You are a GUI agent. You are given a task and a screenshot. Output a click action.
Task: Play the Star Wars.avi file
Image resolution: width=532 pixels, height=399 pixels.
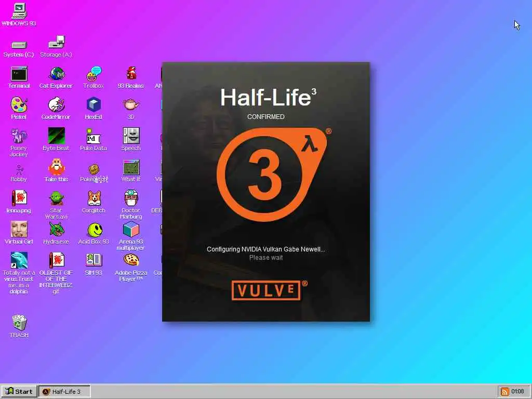[x=56, y=205]
